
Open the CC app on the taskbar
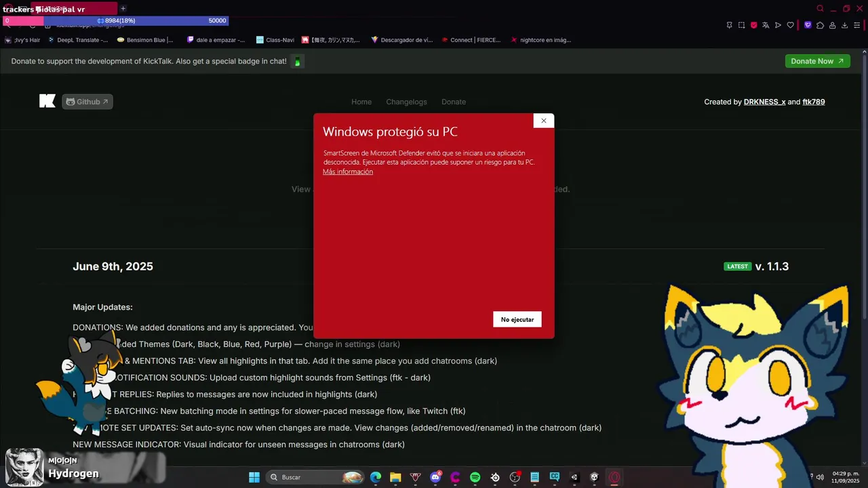[555, 477]
